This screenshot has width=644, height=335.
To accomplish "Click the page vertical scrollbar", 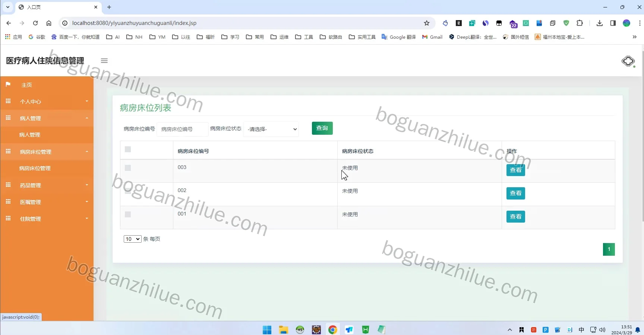I will (x=642, y=136).
